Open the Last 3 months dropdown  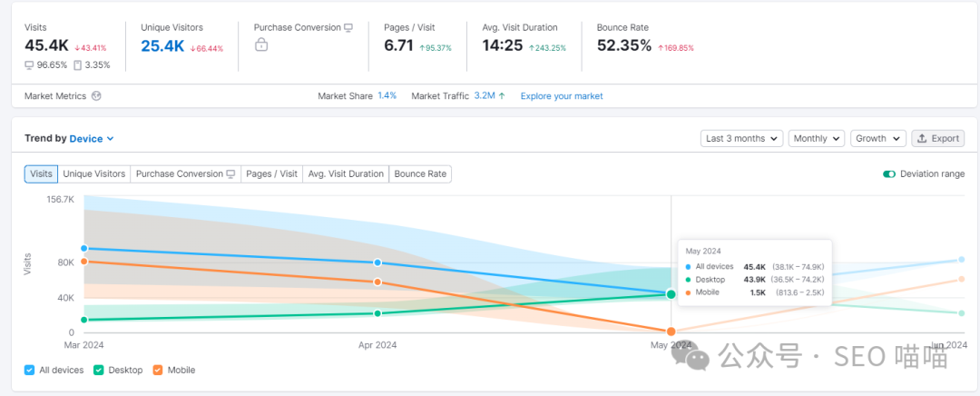741,139
